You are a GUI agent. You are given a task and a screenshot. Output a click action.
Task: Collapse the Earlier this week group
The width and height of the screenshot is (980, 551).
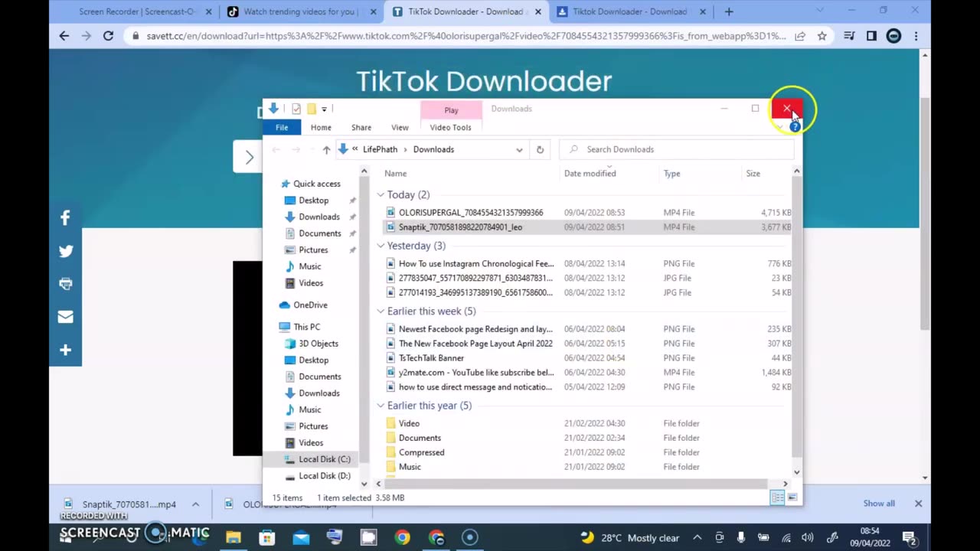pyautogui.click(x=381, y=311)
